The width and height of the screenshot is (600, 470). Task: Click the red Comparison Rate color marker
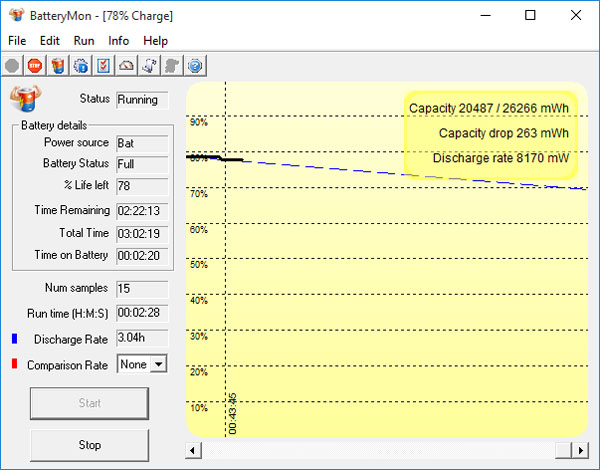15,364
